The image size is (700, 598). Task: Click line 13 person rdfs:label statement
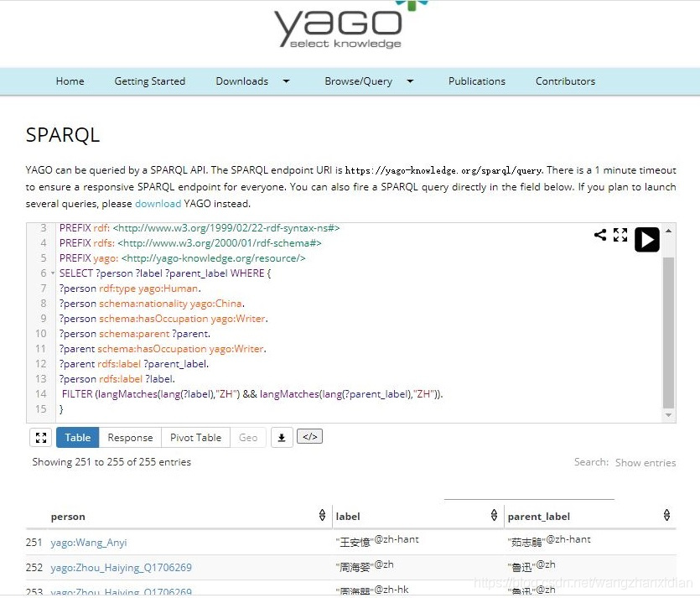[117, 379]
